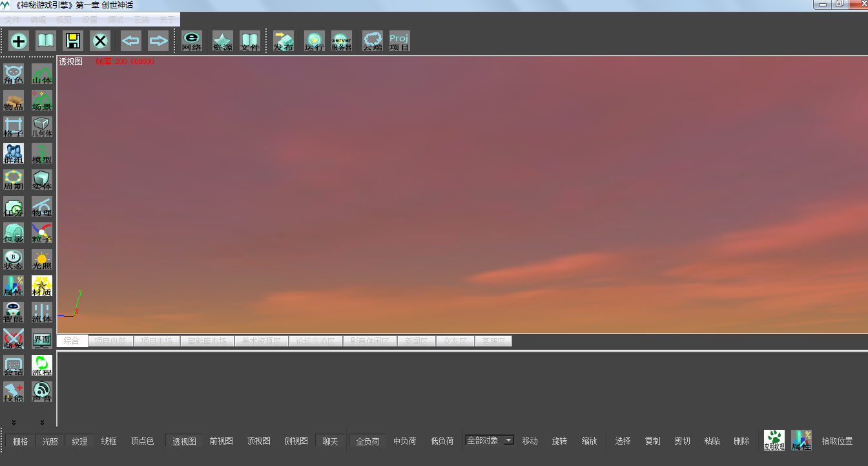Click the 透视图 label in the viewport
Image resolution: width=868 pixels, height=466 pixels.
point(71,62)
